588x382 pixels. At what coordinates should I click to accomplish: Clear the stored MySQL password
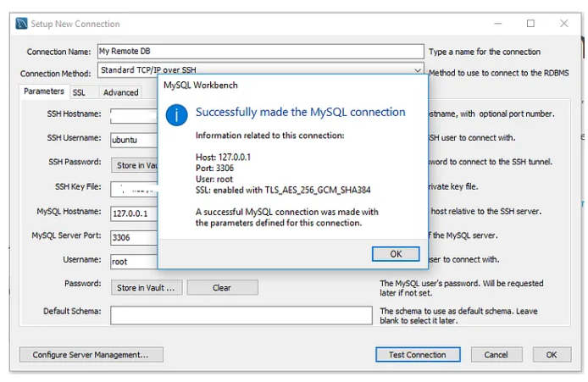222,288
